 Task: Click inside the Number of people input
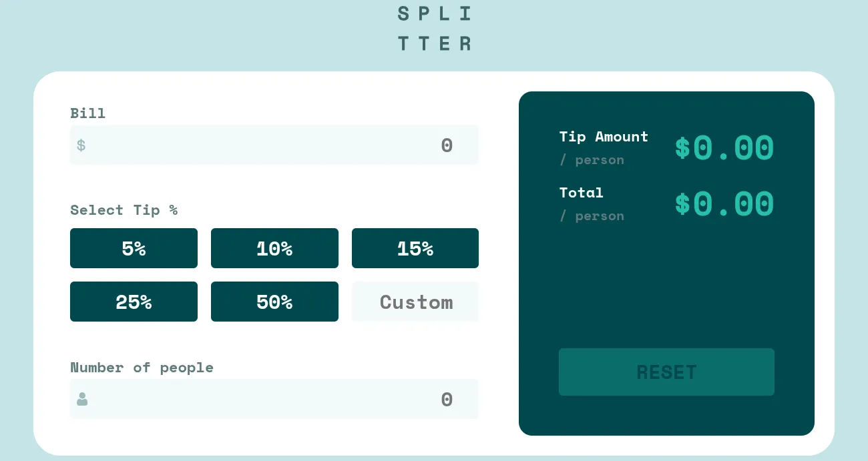click(x=274, y=399)
